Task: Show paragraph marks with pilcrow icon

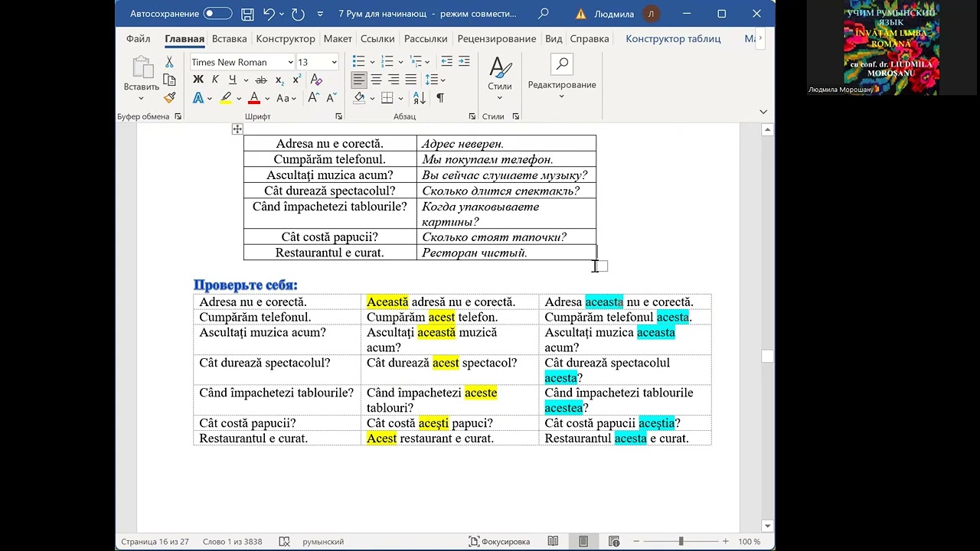Action: (440, 98)
